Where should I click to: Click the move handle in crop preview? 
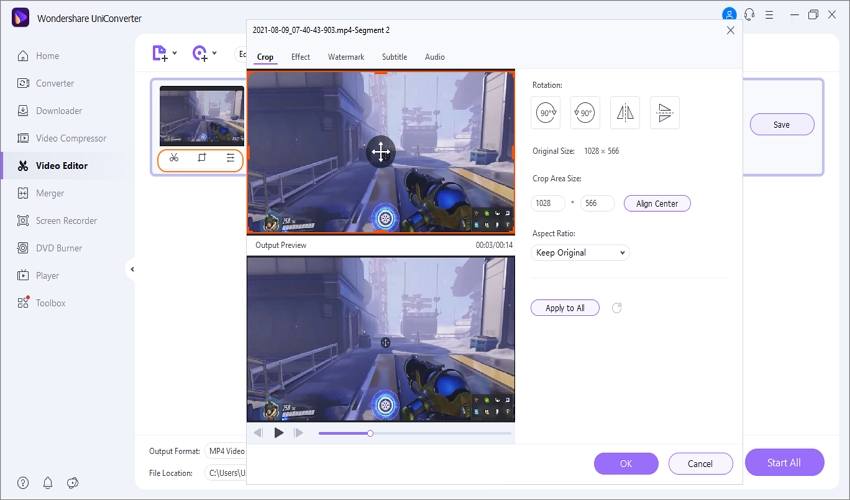381,152
